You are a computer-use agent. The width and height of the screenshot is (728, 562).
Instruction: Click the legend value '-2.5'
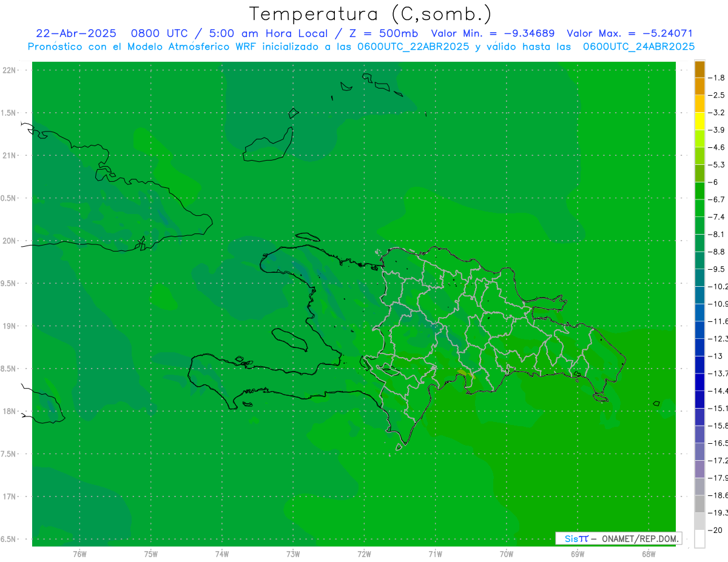(x=716, y=95)
